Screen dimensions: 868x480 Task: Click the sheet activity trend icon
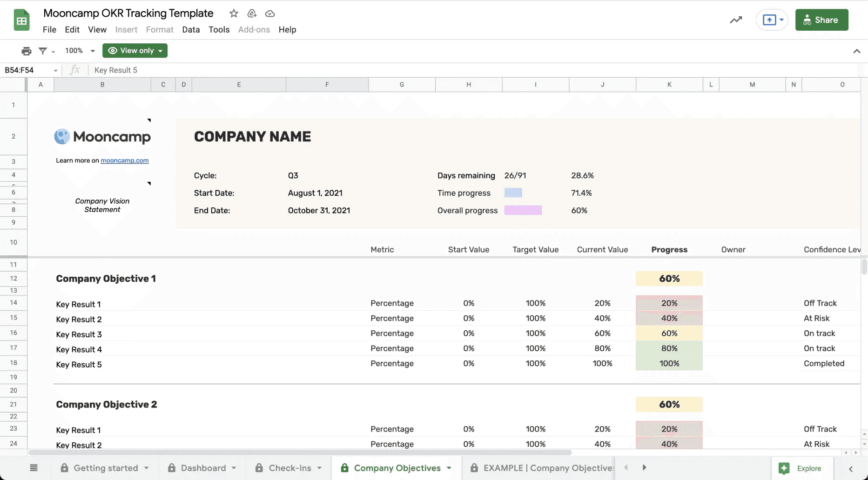coord(735,20)
